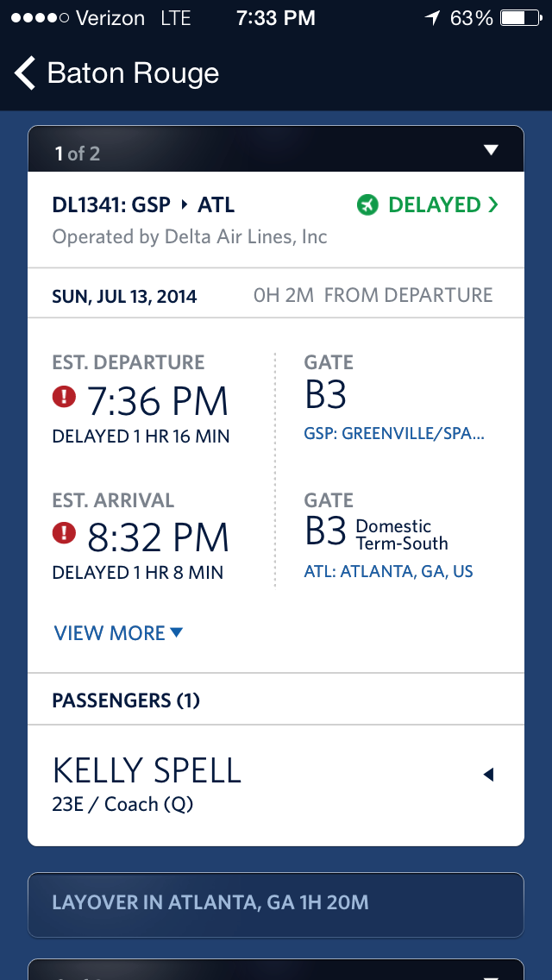Tap the back arrow chevron
The width and height of the screenshot is (552, 980).
pyautogui.click(x=25, y=73)
